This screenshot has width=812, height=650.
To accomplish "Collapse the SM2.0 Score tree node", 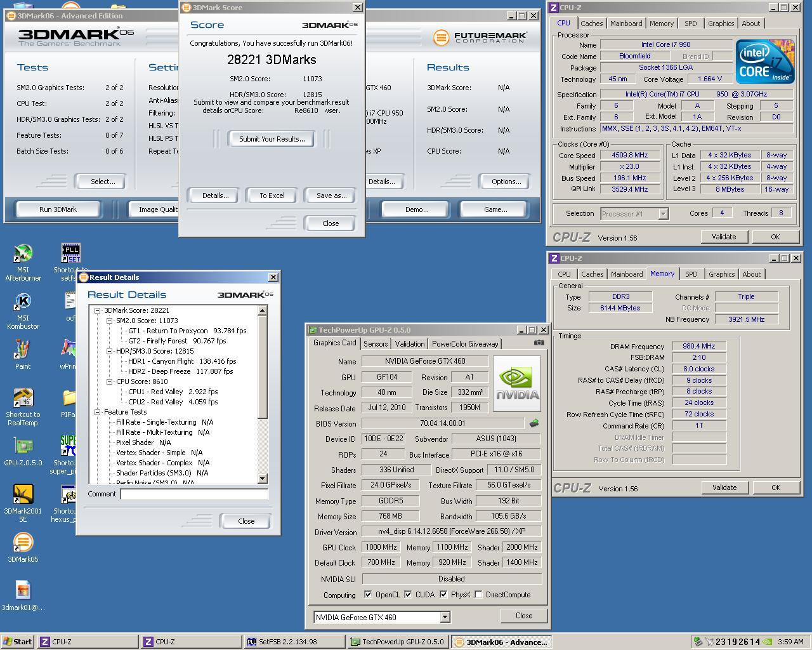I will click(x=110, y=321).
